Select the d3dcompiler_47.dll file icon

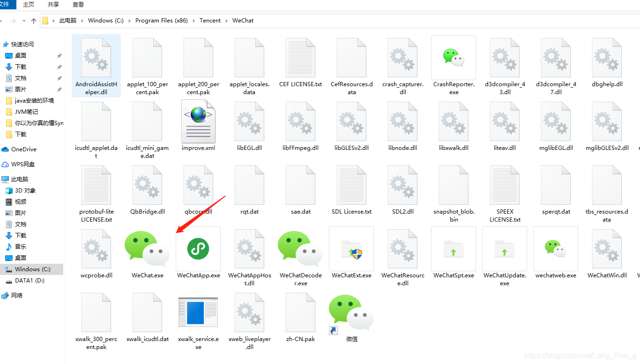pyautogui.click(x=556, y=58)
